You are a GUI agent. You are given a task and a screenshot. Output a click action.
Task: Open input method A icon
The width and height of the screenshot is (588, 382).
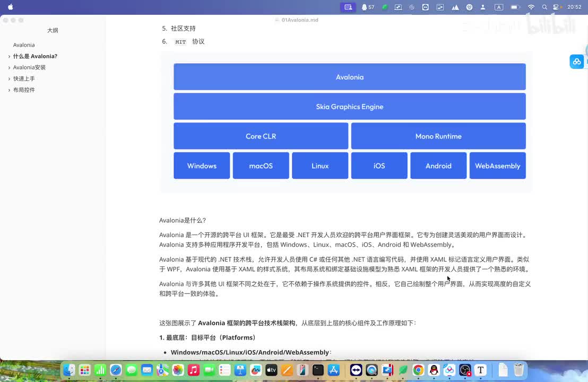tap(499, 7)
